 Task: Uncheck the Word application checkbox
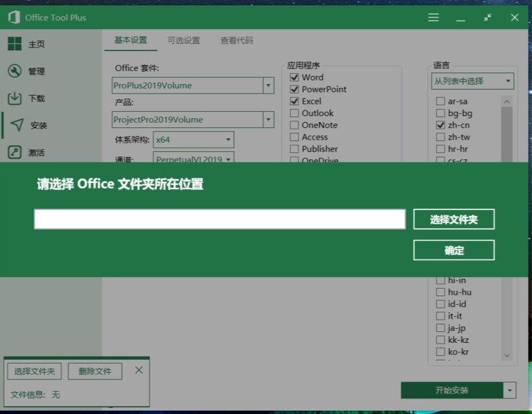pyautogui.click(x=294, y=77)
